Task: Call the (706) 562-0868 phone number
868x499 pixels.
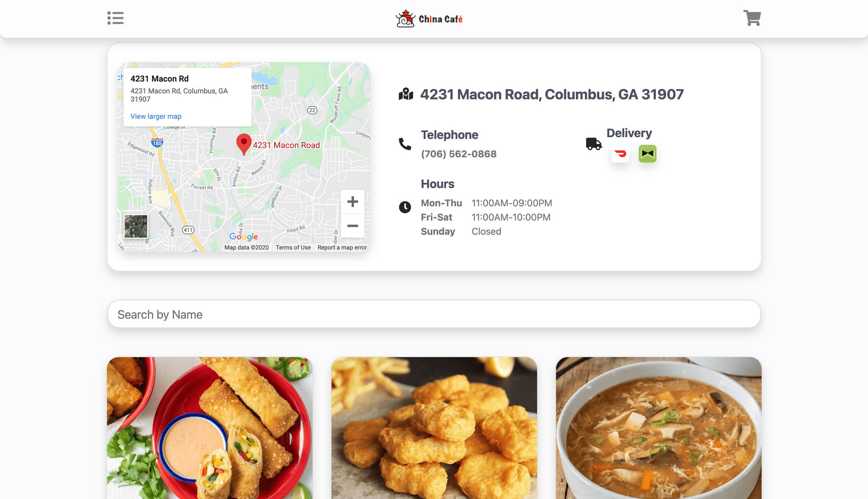Action: pos(459,154)
